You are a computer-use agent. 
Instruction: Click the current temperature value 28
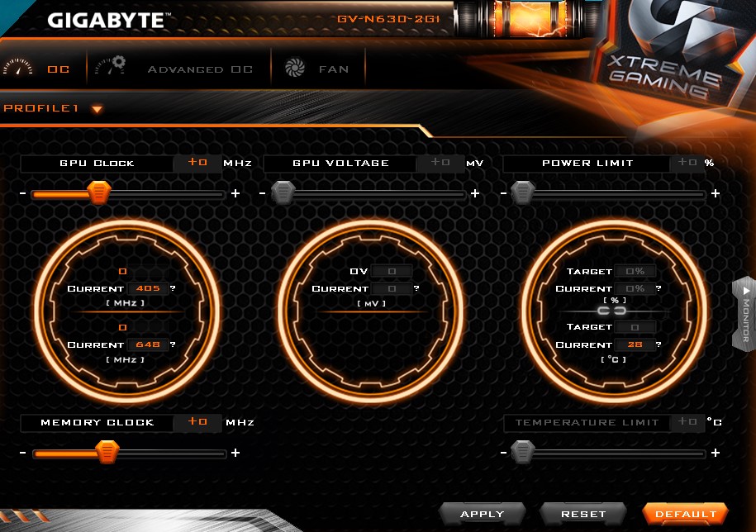(635, 344)
